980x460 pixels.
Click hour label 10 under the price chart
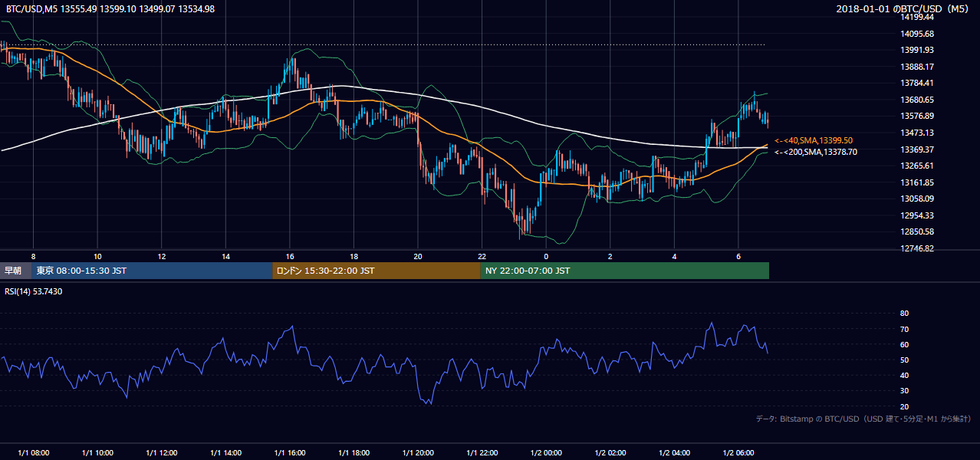click(97, 256)
